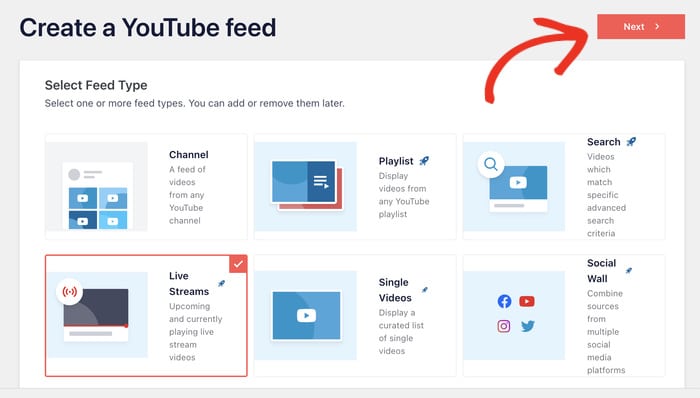Click the rocket icon beside Live Streams
This screenshot has height=398, width=700.
coord(221,283)
